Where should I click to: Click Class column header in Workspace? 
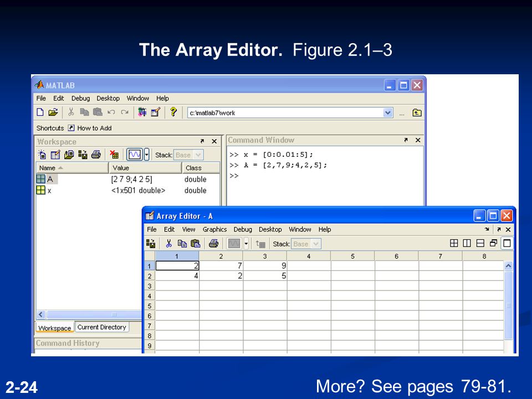click(201, 168)
